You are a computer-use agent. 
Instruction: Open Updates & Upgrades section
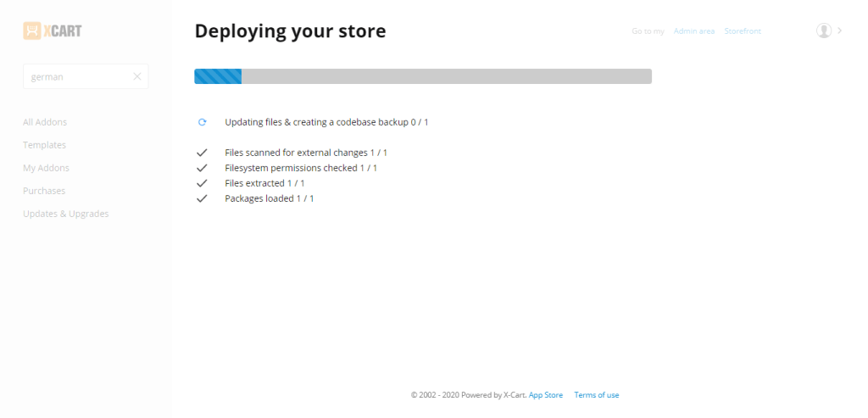click(66, 213)
